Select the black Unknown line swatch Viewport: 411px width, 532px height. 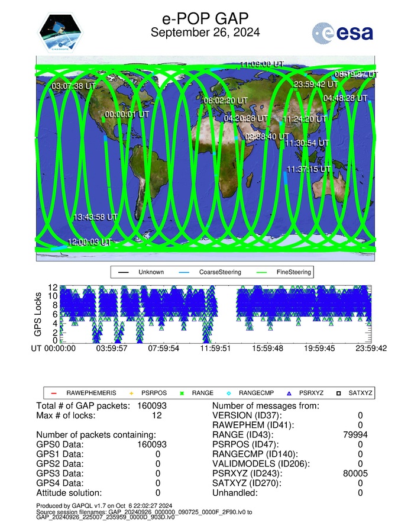[123, 272]
